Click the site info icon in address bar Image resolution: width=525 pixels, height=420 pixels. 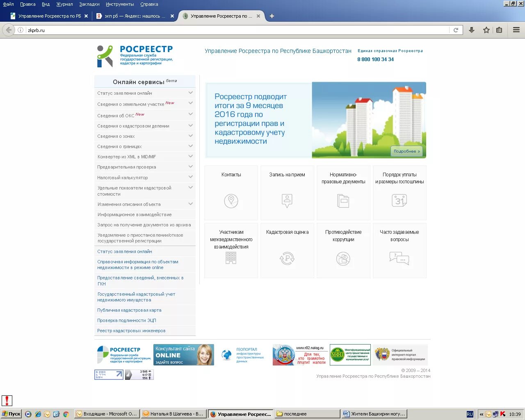pyautogui.click(x=21, y=30)
